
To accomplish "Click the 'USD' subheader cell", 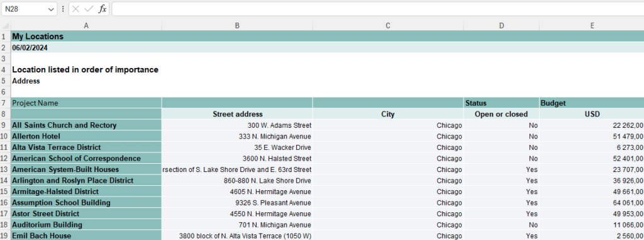I will (592, 114).
